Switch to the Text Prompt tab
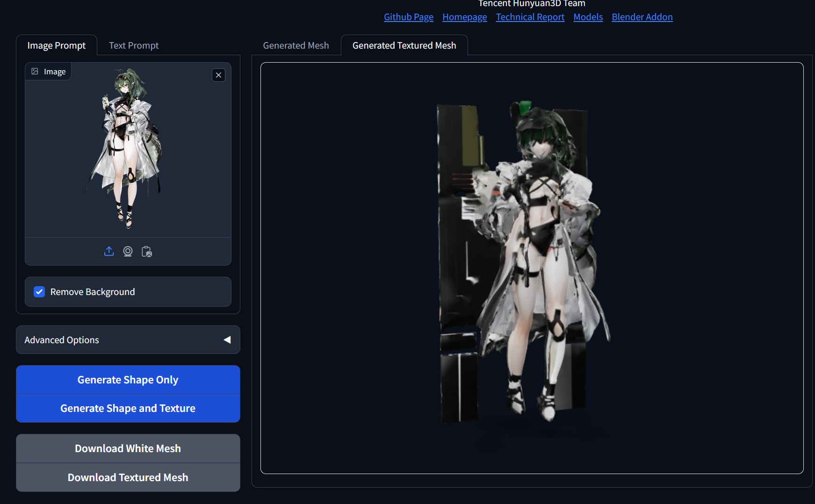Viewport: 815px width, 504px height. (x=134, y=45)
